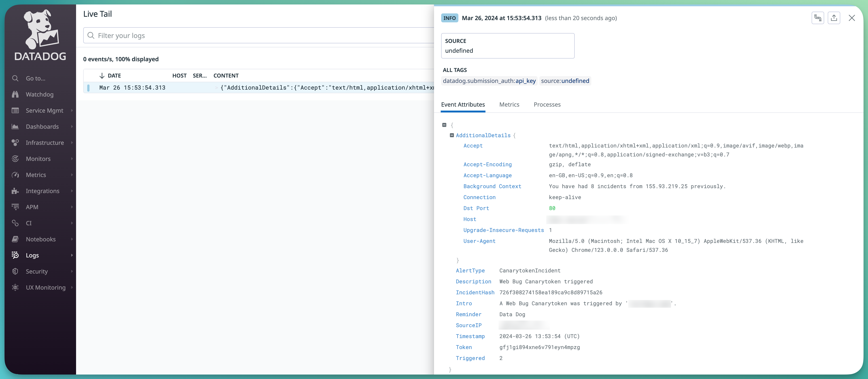Click the Description value Web Bug Canarytoken triggered

click(x=546, y=282)
